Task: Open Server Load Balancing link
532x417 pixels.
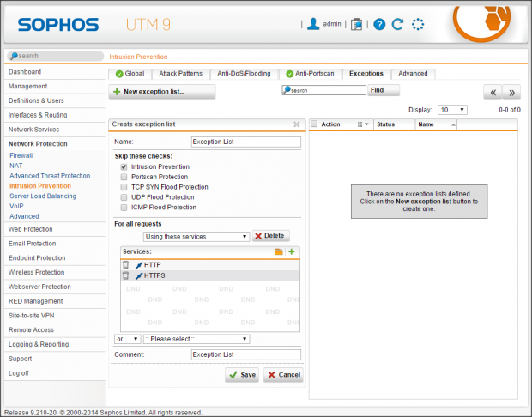Action: tap(43, 196)
